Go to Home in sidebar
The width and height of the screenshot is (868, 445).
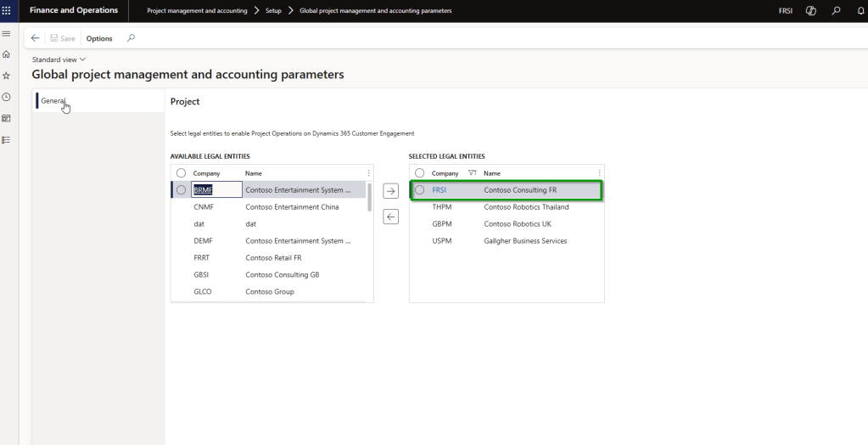[x=7, y=54]
